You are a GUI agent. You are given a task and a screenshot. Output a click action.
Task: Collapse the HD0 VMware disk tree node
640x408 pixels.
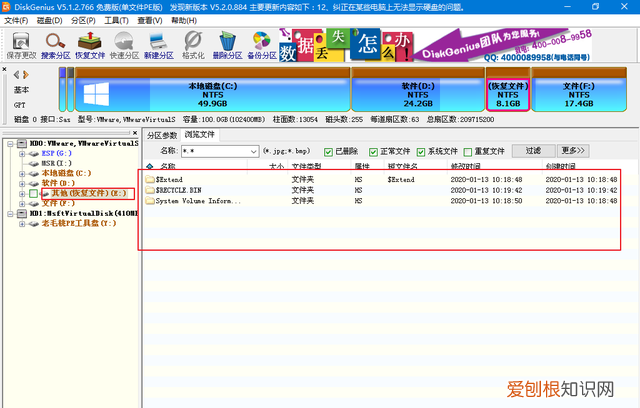point(10,144)
